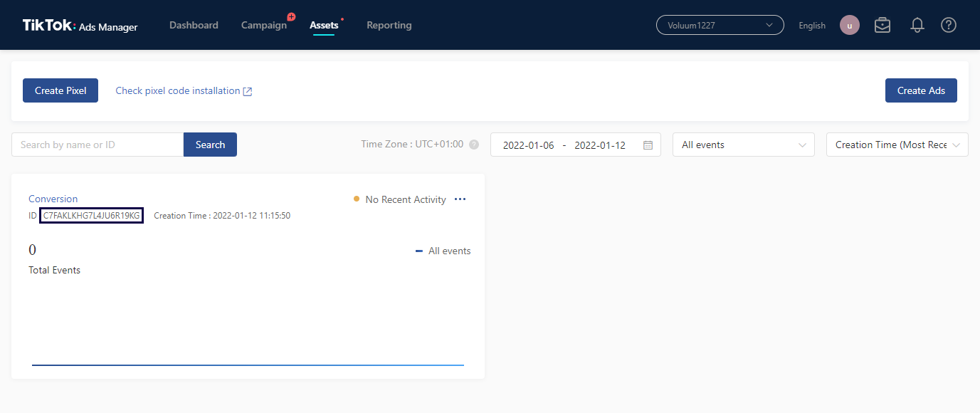Open the pixel's three-dot more options menu
Image resolution: width=980 pixels, height=413 pixels.
tap(460, 199)
